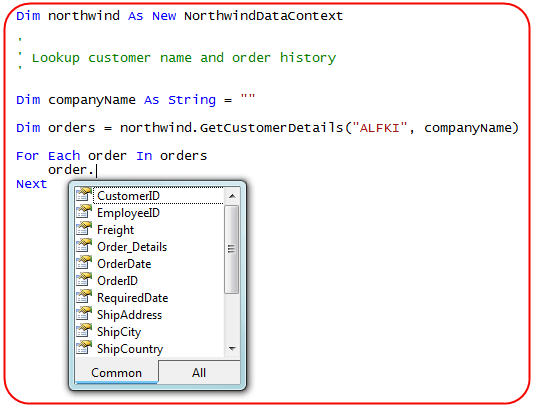
Task: Place cursor in the "ALFKI" string literal
Action: (x=379, y=128)
